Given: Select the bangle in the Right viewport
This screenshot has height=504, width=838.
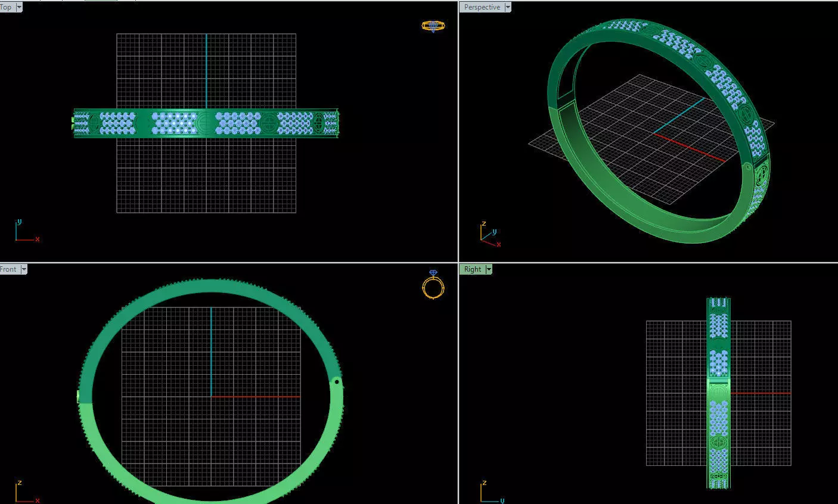Looking at the screenshot, I should click(718, 393).
